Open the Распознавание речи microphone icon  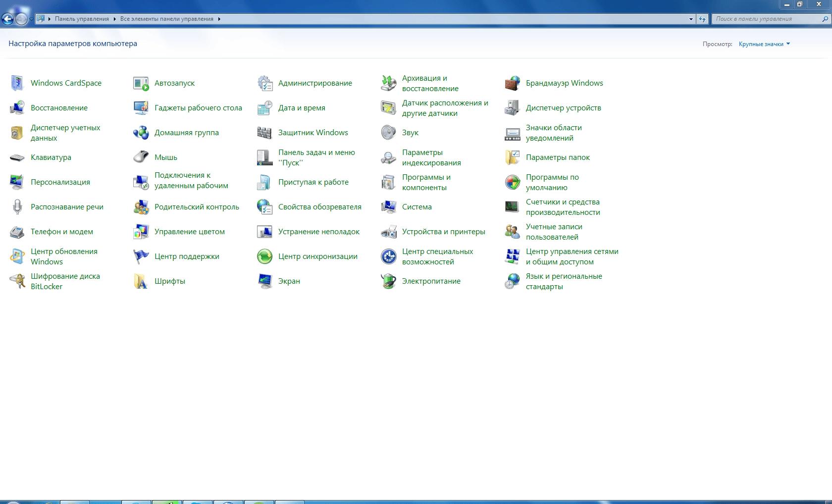[x=17, y=207]
